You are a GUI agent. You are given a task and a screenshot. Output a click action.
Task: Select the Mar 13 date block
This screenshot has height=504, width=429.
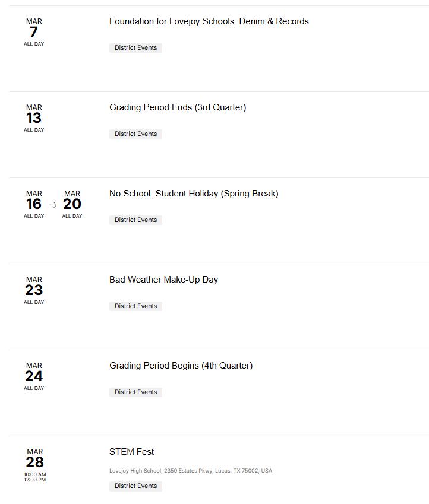[x=34, y=118]
